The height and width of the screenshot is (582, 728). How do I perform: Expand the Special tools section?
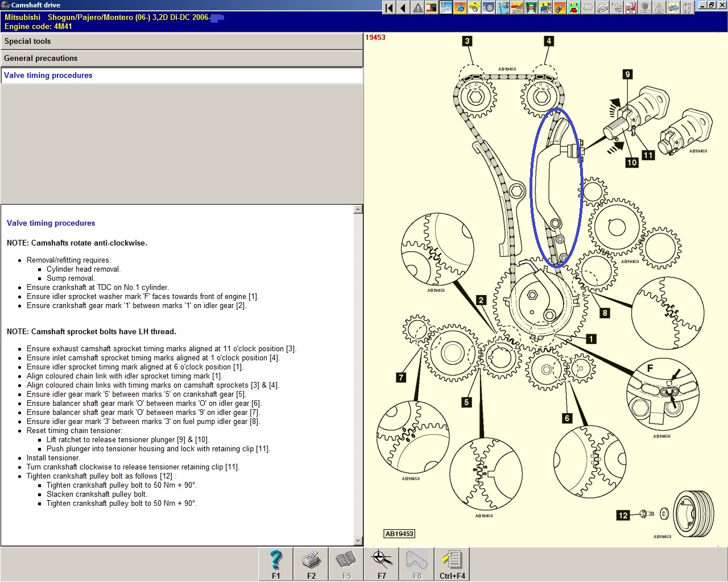pos(181,41)
